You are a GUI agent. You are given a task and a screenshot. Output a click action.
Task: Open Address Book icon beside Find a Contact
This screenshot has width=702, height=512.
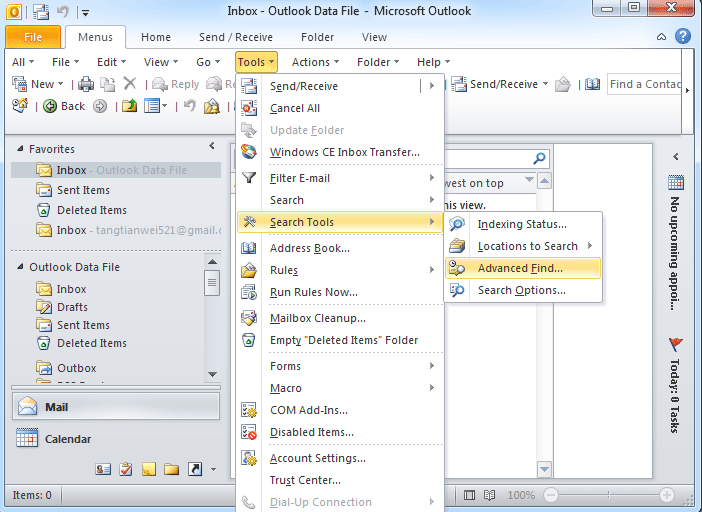[592, 84]
